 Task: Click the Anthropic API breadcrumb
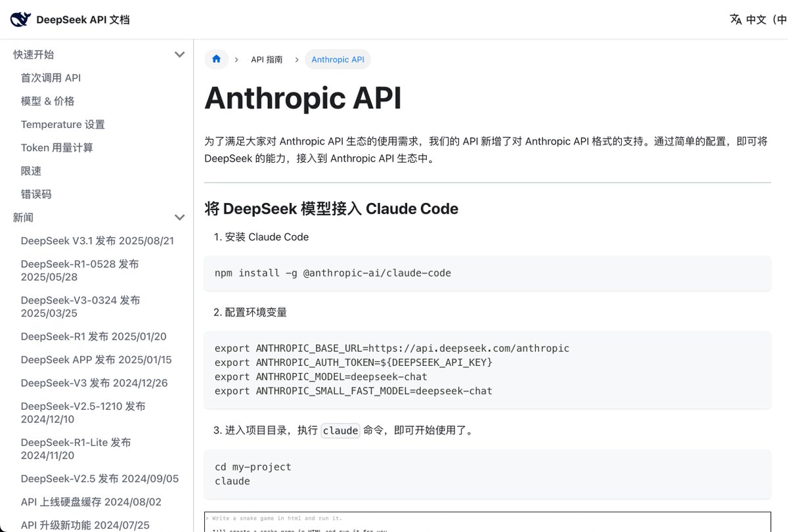pos(338,59)
